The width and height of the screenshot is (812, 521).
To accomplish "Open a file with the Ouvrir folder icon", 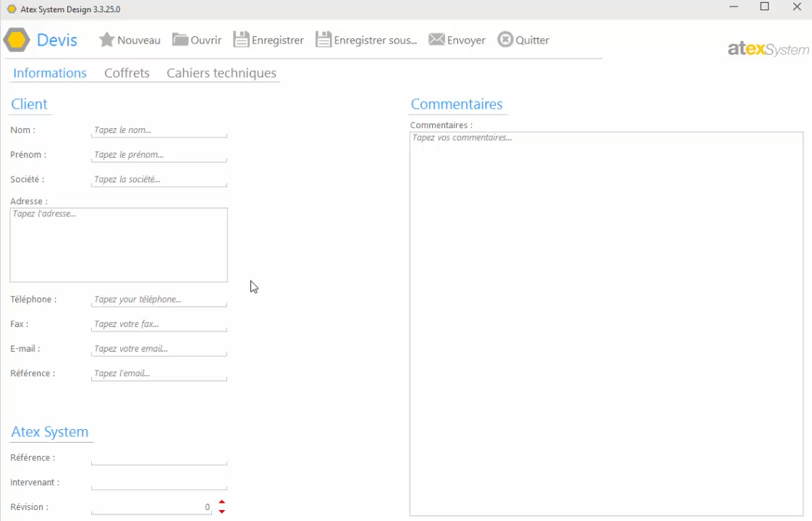I will (180, 40).
